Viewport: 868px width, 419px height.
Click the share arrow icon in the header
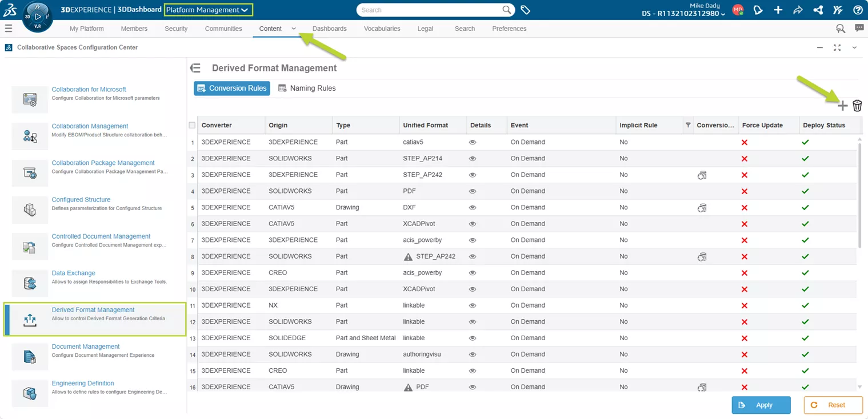point(798,10)
